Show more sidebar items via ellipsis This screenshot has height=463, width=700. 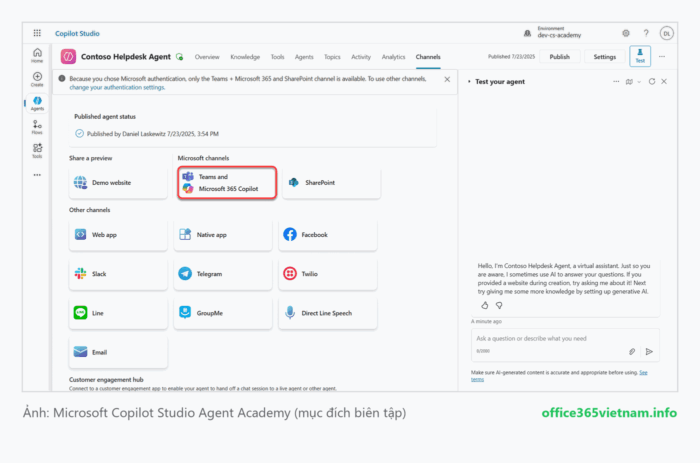pyautogui.click(x=37, y=175)
